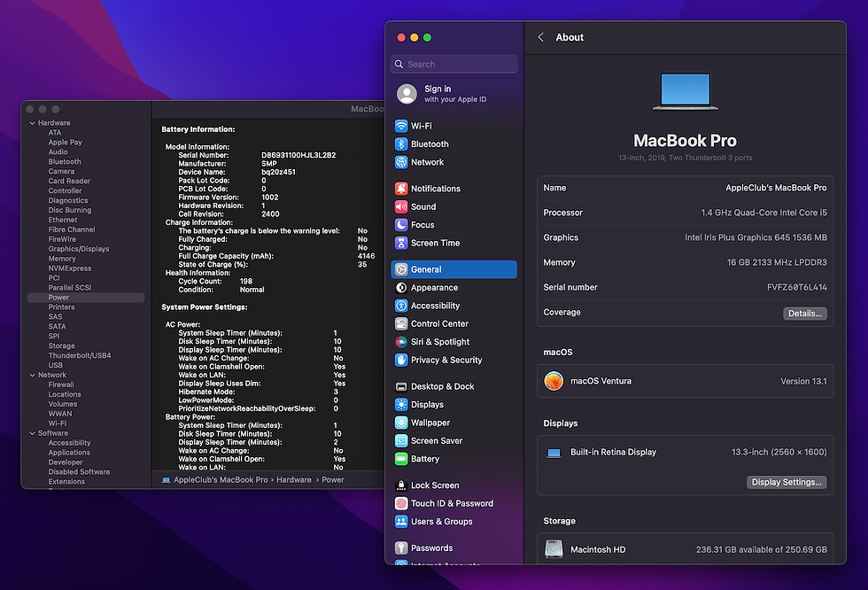Select Storage in the Hardware tree
The height and width of the screenshot is (590, 868).
point(61,345)
